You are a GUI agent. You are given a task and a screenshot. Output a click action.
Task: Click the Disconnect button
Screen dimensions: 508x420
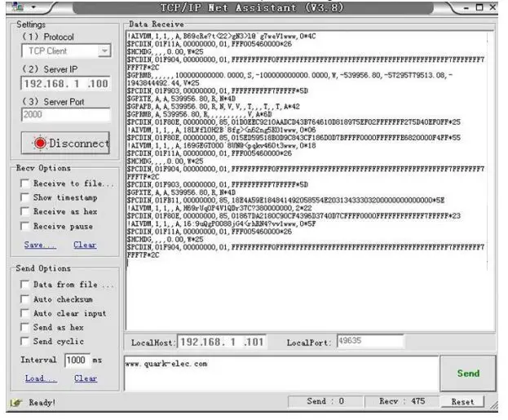click(65, 143)
